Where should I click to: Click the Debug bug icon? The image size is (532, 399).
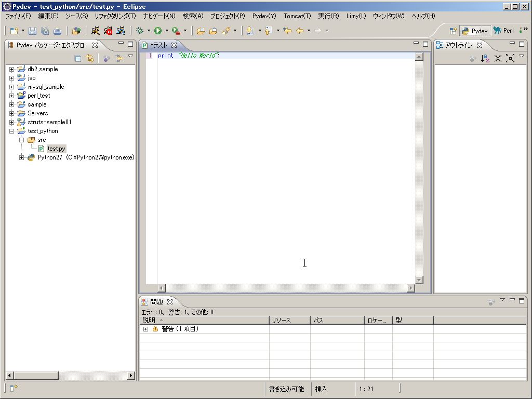pyautogui.click(x=140, y=31)
